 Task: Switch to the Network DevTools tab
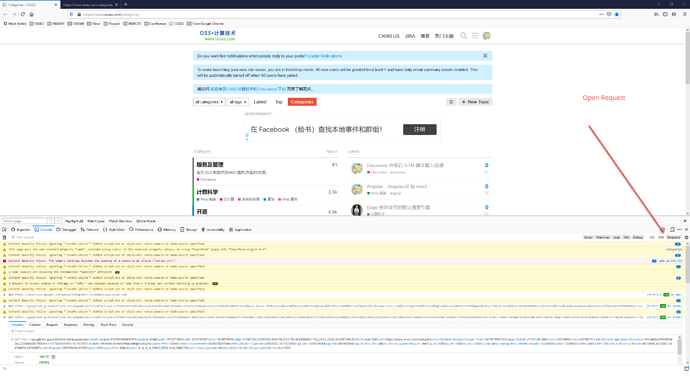click(90, 230)
